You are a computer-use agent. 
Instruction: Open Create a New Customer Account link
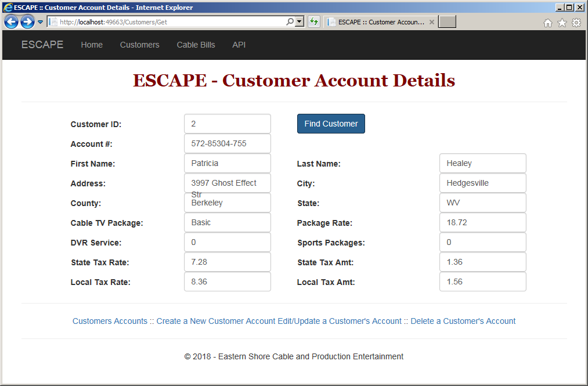(x=216, y=321)
